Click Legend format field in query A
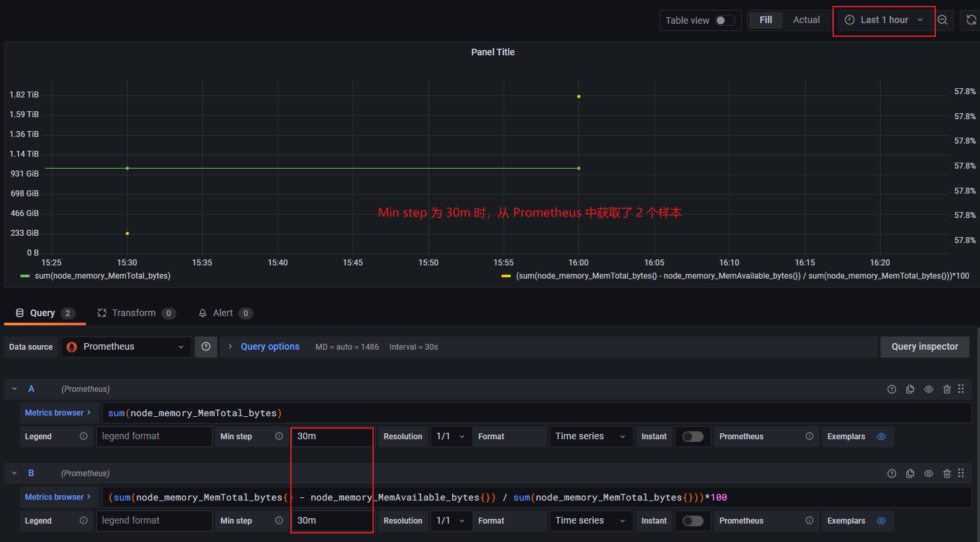This screenshot has height=542, width=980. pos(154,436)
